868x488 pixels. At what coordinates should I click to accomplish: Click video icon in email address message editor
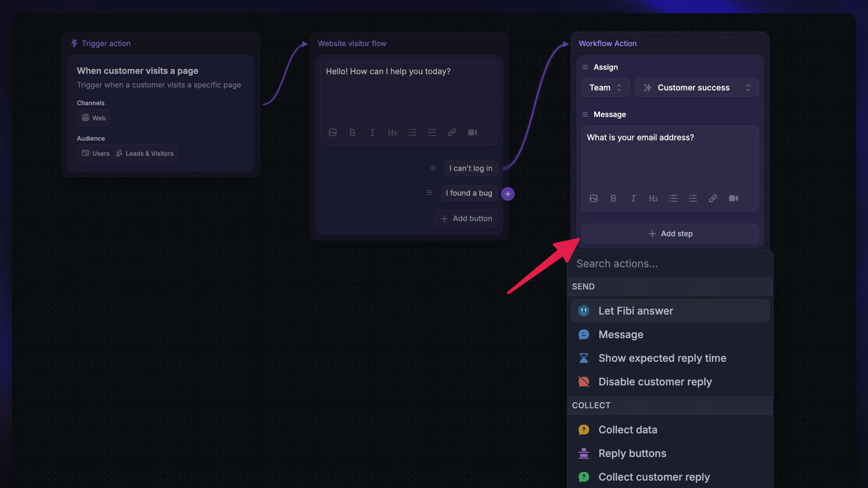[x=733, y=199]
